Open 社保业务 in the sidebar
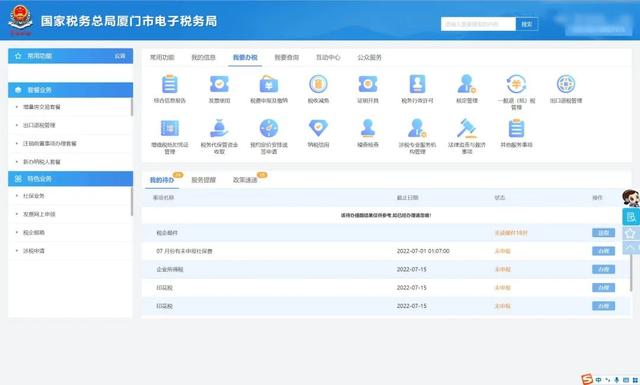This screenshot has height=385, width=640. point(33,196)
